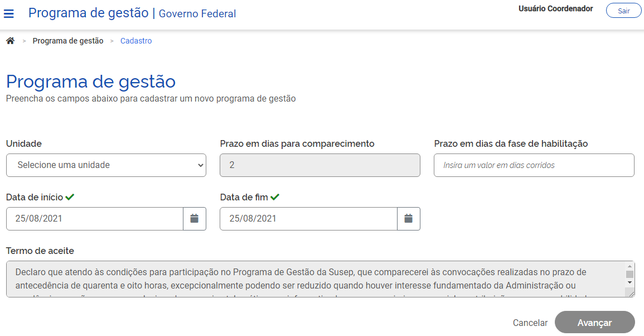Image resolution: width=644 pixels, height=336 pixels.
Task: Click the Prazo para comparecimento field
Action: pos(319,165)
